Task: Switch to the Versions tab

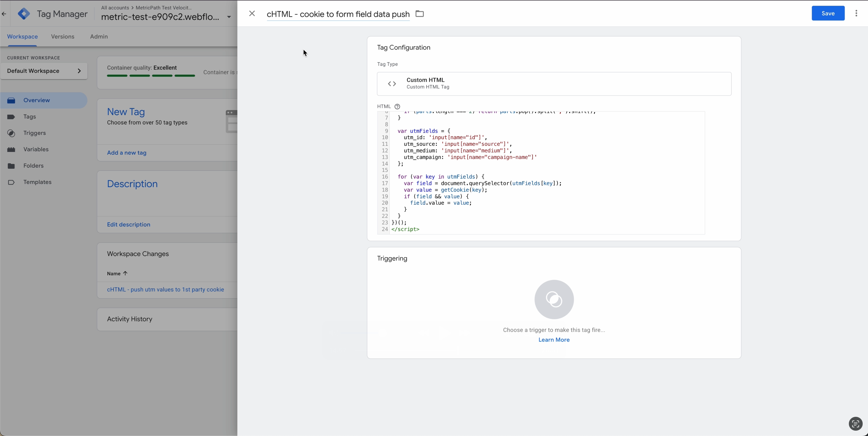Action: 63,37
